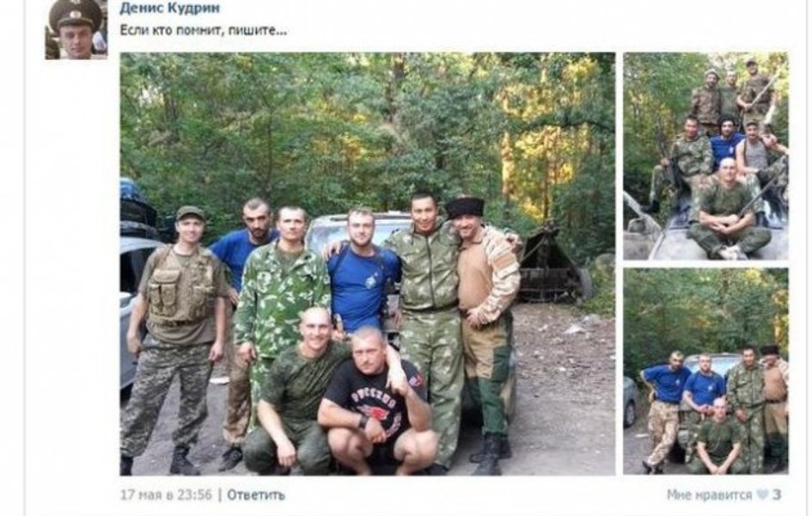This screenshot has width=812, height=516.
Task: Click the Мне нравится like button
Action: tap(709, 495)
